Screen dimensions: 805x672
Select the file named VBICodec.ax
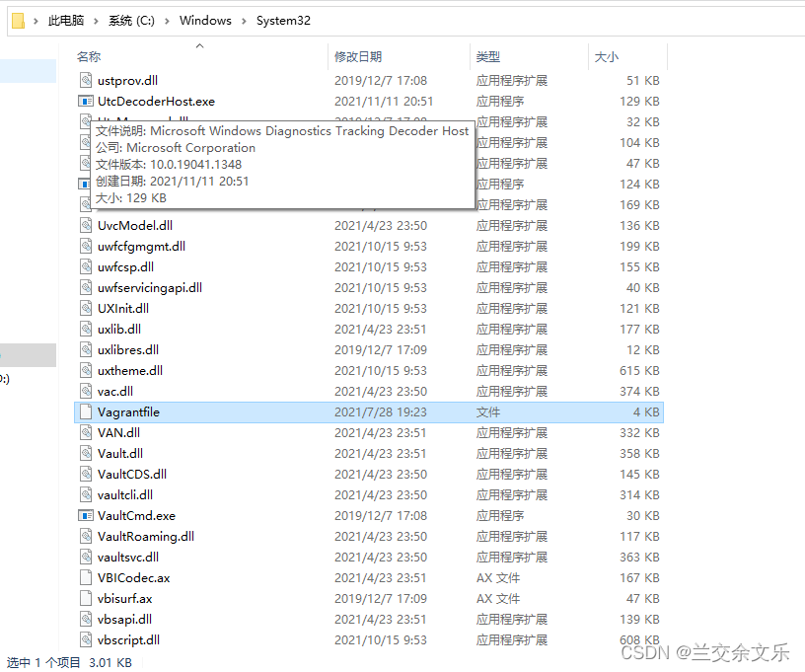tap(133, 577)
